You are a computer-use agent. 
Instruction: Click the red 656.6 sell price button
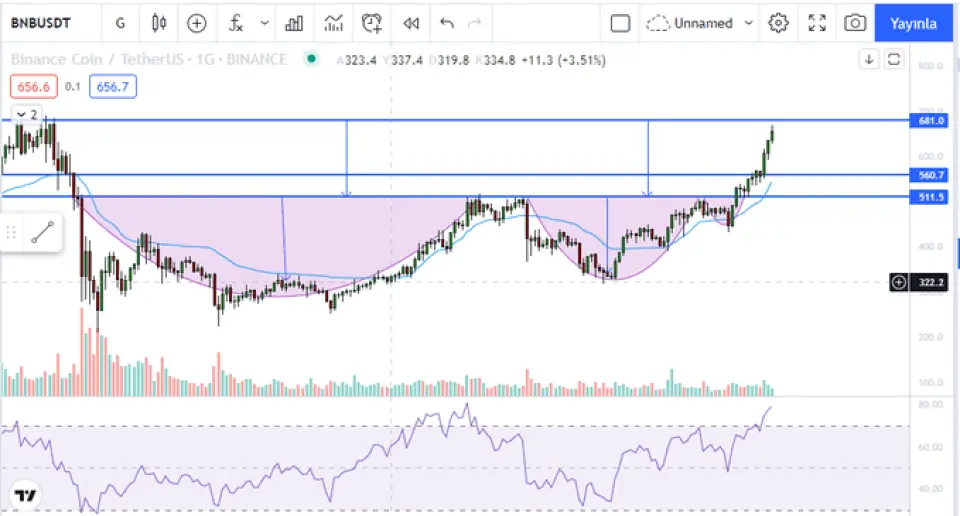pyautogui.click(x=34, y=87)
